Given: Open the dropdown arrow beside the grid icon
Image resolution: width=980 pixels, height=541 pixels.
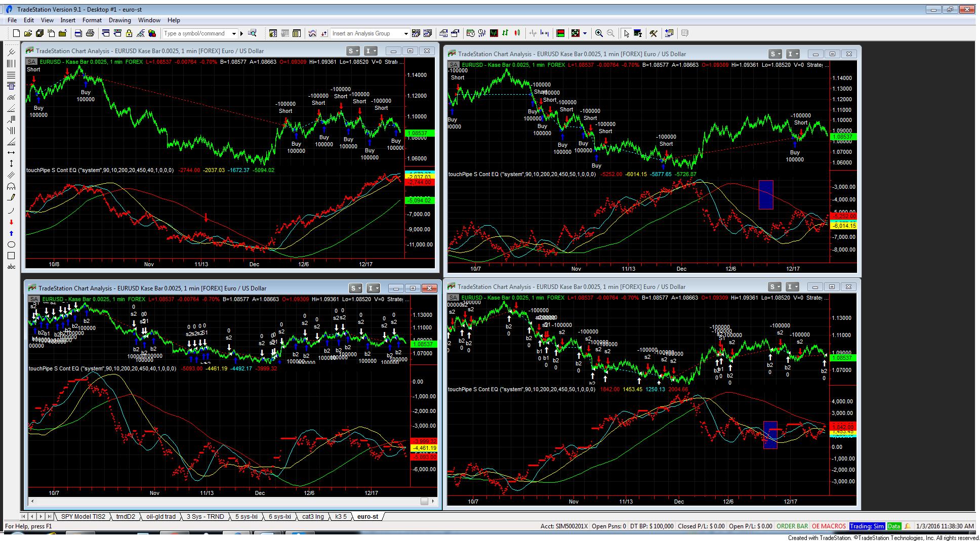Looking at the screenshot, I should pyautogui.click(x=585, y=33).
